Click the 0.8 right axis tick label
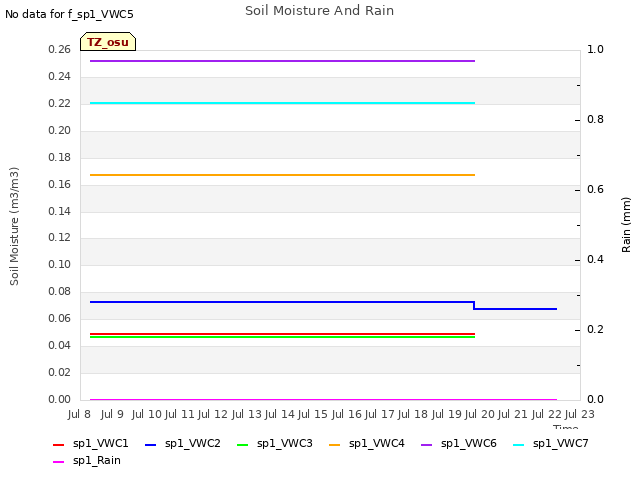The height and width of the screenshot is (480, 640). click(596, 119)
